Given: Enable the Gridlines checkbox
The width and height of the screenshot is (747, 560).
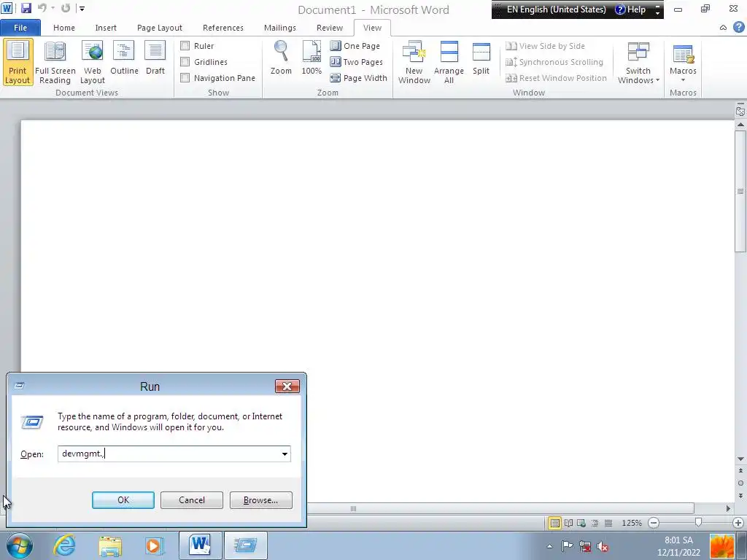Looking at the screenshot, I should (185, 62).
